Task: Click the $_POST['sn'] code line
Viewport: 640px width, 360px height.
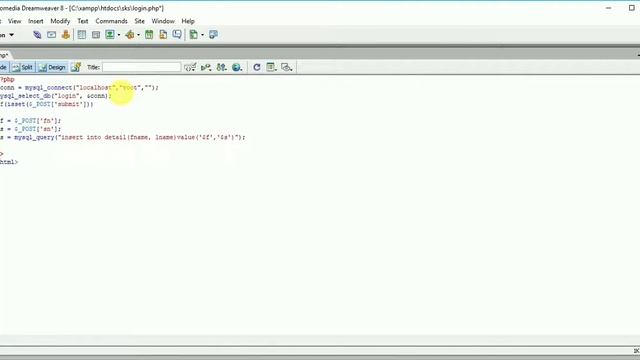Action: (31, 129)
